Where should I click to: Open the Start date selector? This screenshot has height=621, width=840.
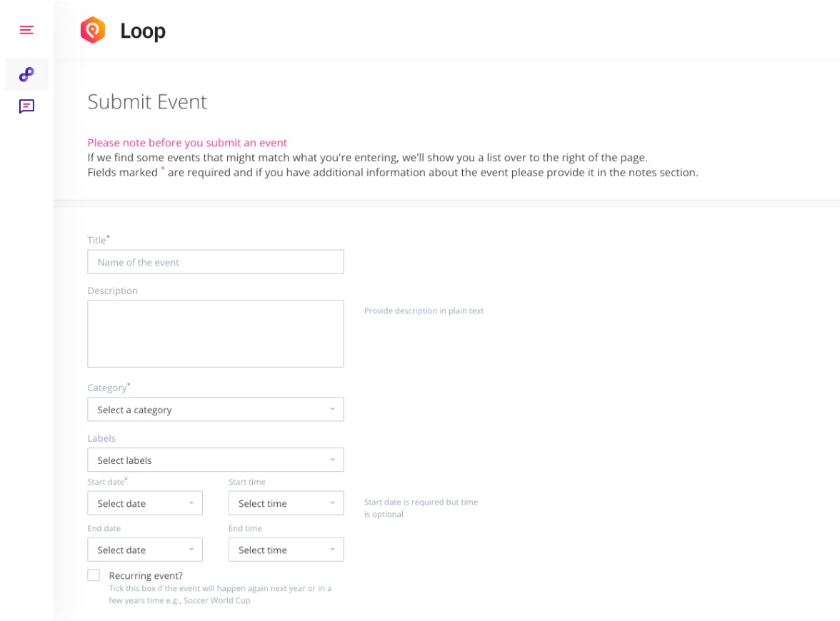tap(144, 503)
